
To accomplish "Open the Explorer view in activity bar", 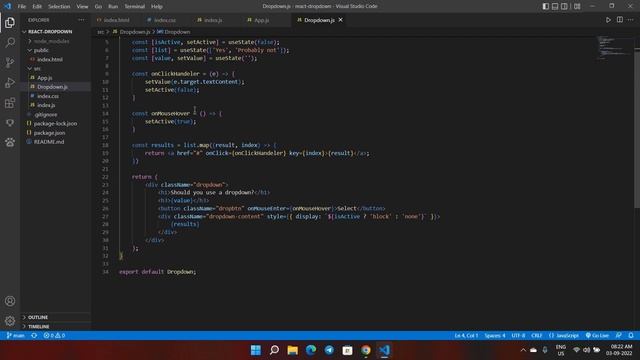I will [x=10, y=23].
